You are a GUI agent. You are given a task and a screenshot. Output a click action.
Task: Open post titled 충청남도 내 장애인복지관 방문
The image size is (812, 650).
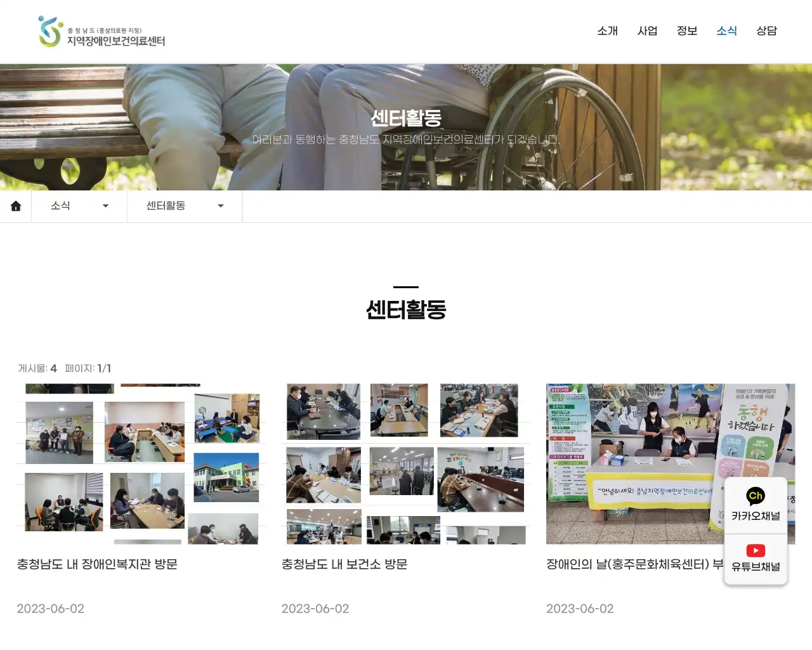[x=97, y=564]
